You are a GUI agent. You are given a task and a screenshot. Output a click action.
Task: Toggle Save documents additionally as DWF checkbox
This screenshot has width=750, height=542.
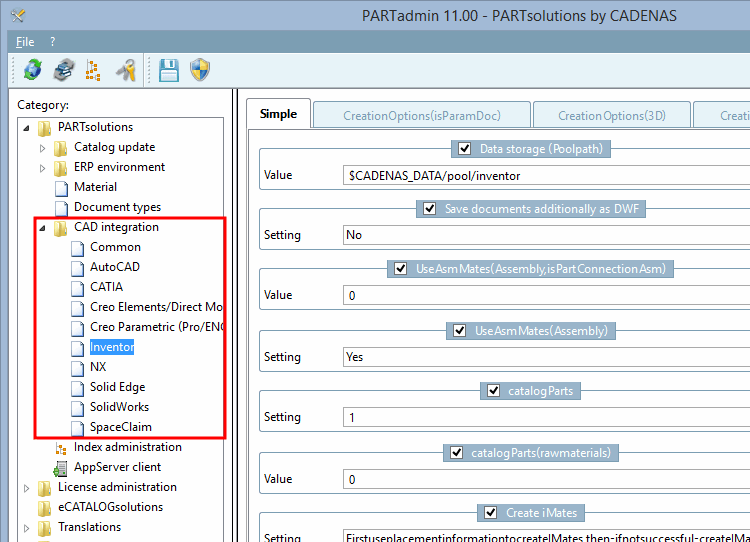point(430,209)
